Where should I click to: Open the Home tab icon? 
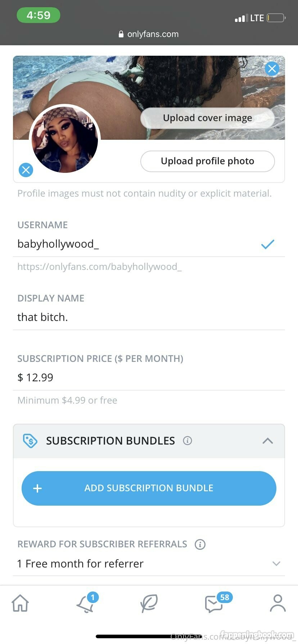[20, 603]
